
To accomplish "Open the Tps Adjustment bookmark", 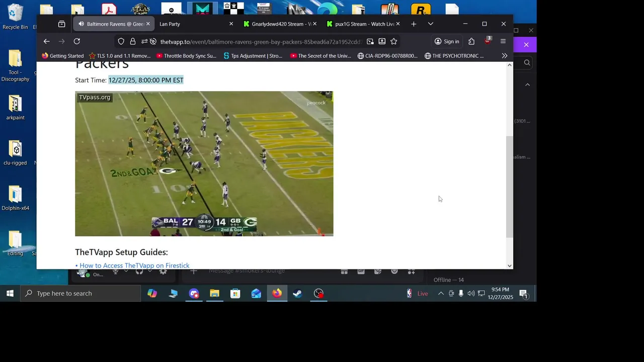I will pyautogui.click(x=253, y=56).
